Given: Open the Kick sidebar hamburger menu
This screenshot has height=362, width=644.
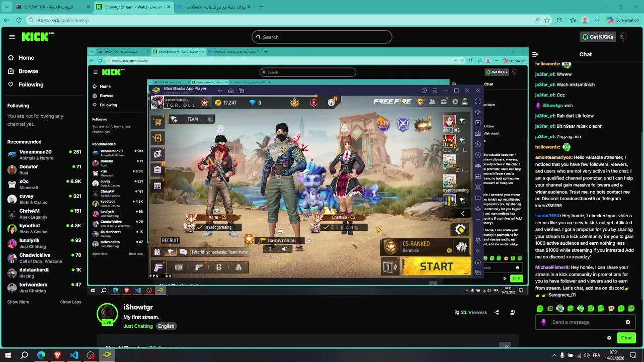Looking at the screenshot, I should 12,37.
